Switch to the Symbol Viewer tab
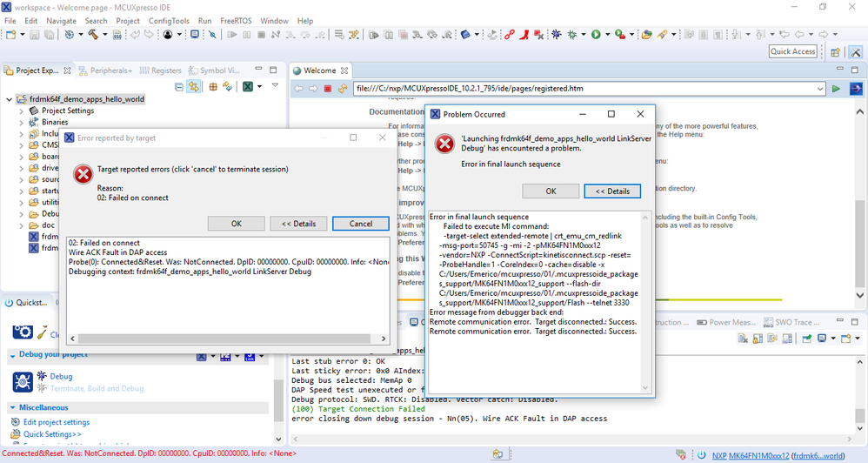This screenshot has width=868, height=463. tap(214, 70)
